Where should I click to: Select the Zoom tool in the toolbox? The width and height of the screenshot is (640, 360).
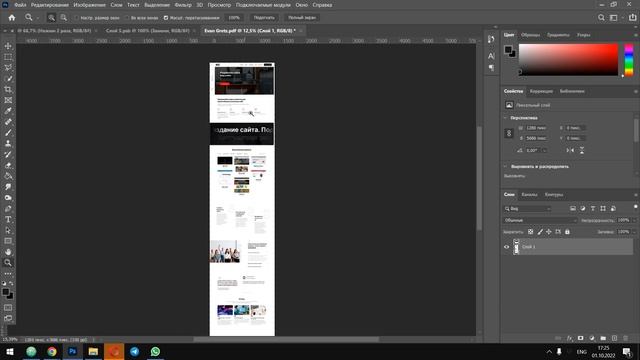8,262
